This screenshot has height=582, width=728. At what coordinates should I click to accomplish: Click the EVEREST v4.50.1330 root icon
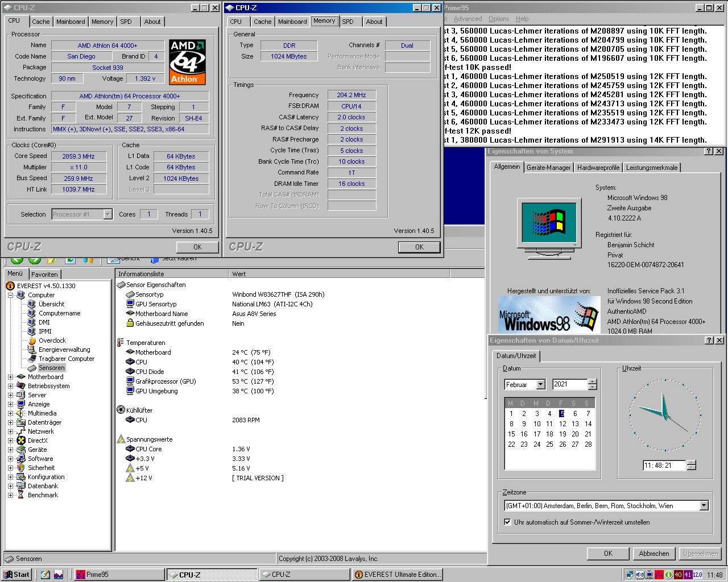[10, 286]
